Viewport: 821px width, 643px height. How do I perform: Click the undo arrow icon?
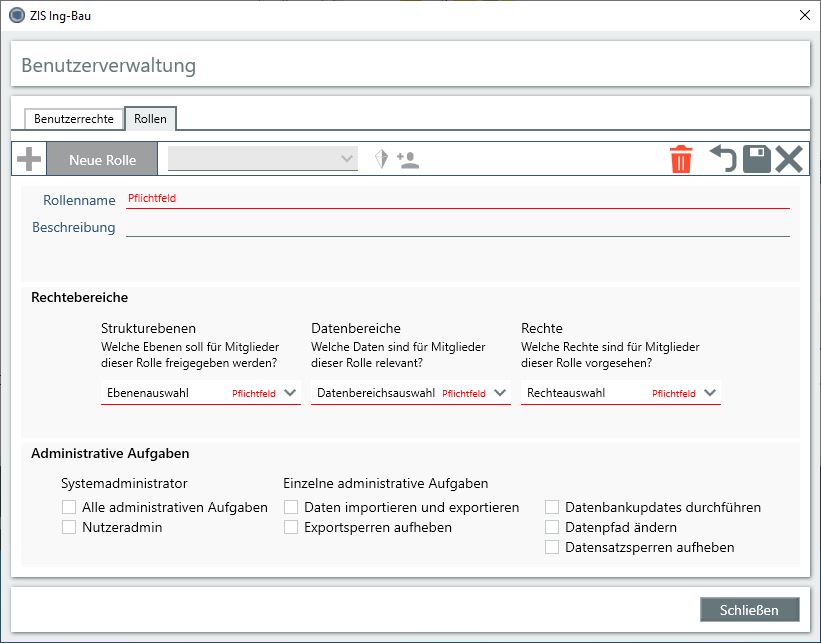(722, 159)
